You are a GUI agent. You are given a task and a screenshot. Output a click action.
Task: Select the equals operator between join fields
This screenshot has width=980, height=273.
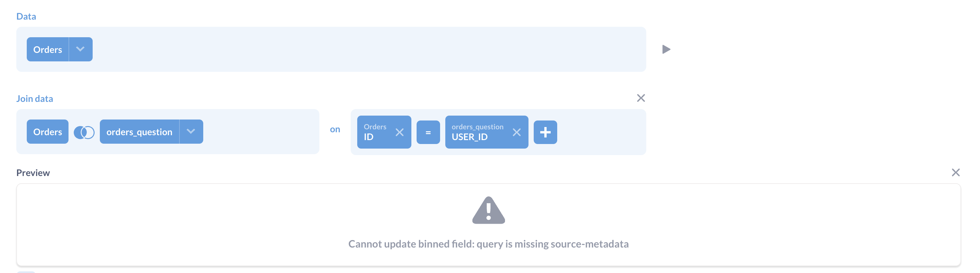pyautogui.click(x=428, y=132)
